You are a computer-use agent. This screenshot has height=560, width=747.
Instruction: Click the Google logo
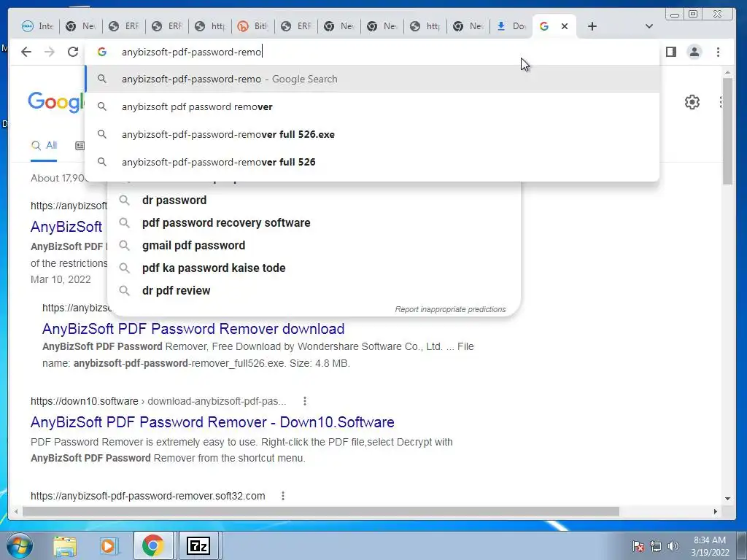56,102
